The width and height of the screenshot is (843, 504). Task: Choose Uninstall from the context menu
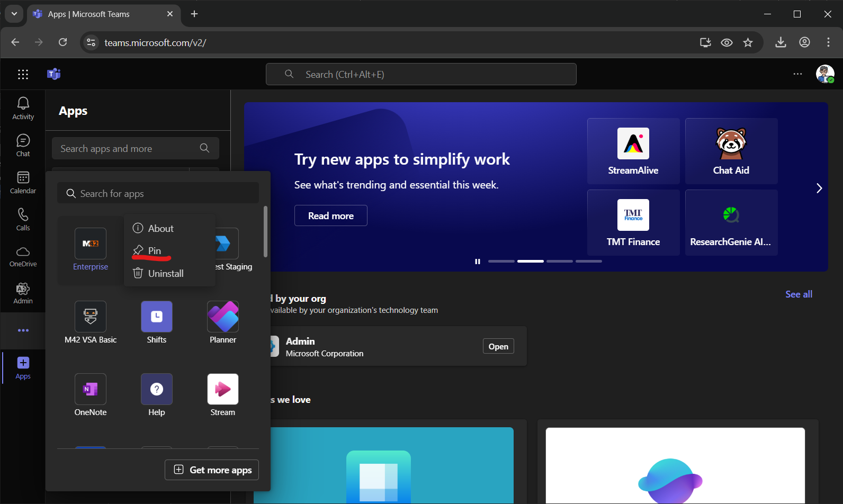[x=169, y=273]
